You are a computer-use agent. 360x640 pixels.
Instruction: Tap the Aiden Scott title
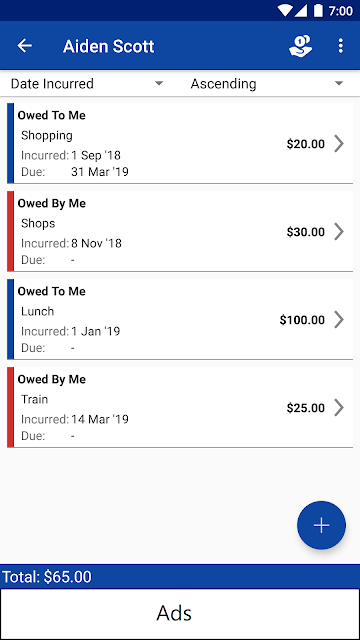click(109, 46)
